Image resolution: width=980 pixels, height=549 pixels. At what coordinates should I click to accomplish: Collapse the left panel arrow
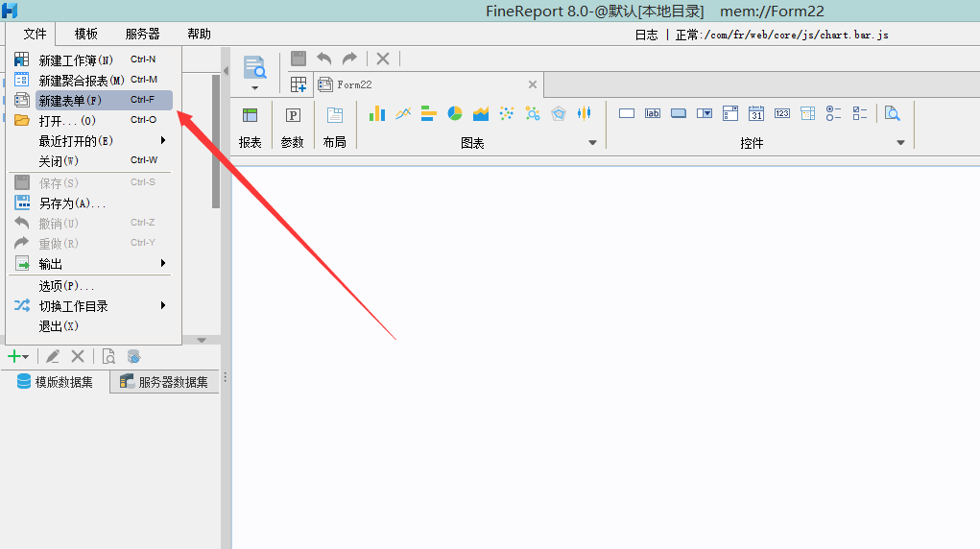pyautogui.click(x=226, y=71)
